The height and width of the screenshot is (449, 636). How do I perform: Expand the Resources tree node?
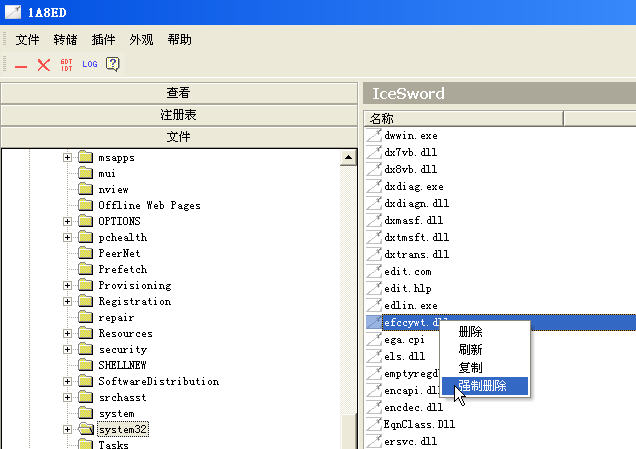click(x=68, y=333)
